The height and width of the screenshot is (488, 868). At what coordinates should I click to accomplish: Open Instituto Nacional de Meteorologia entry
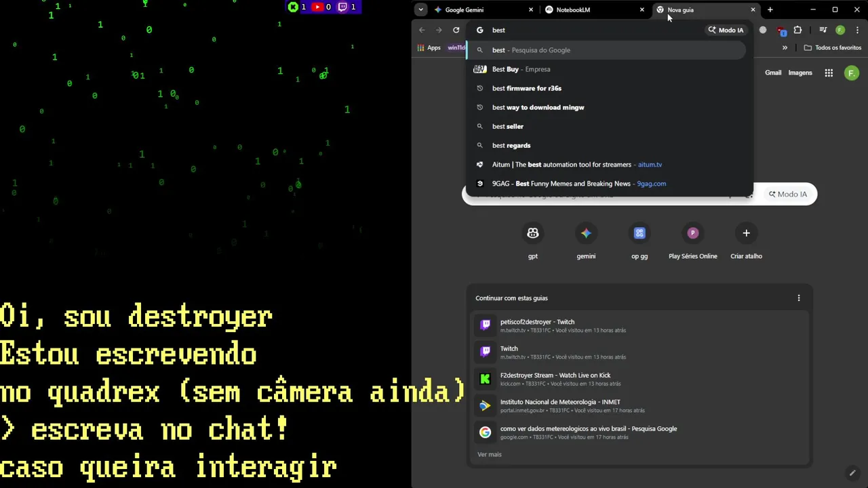[x=639, y=405]
